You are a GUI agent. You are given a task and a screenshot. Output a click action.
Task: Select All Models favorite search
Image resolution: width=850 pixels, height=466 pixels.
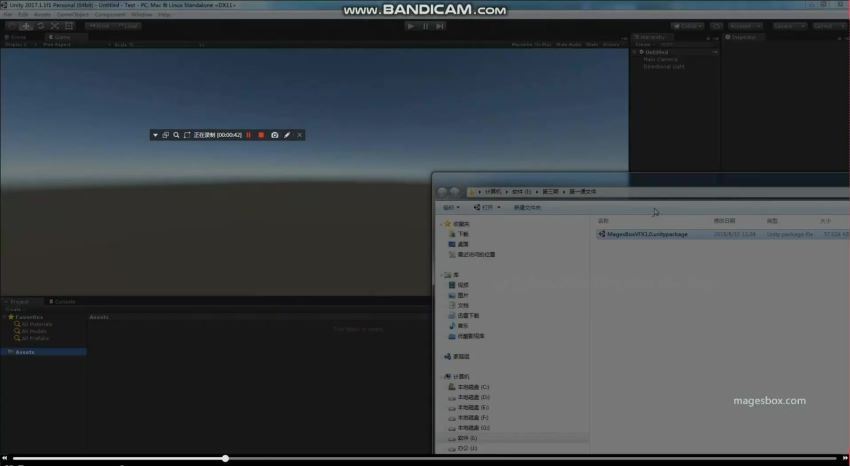pos(31,331)
